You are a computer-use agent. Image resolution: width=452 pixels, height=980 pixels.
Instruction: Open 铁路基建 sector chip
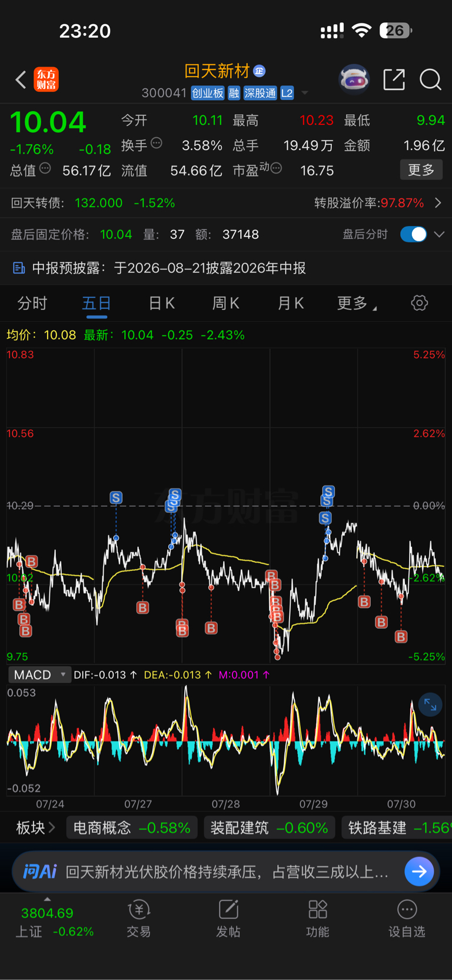coord(397,828)
